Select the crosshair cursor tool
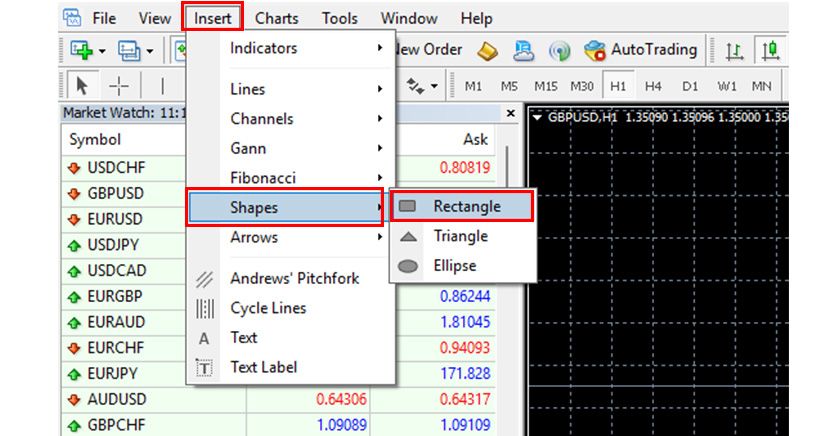 coord(119,86)
